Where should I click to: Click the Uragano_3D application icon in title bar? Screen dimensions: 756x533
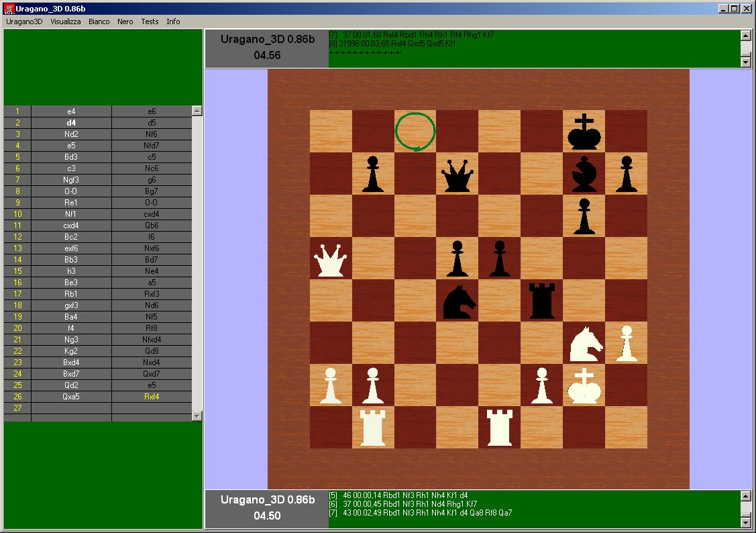point(9,9)
